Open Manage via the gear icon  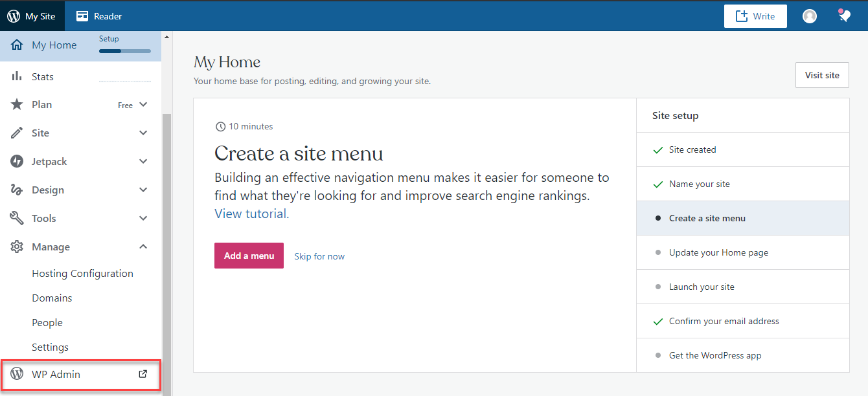pyautogui.click(x=17, y=247)
